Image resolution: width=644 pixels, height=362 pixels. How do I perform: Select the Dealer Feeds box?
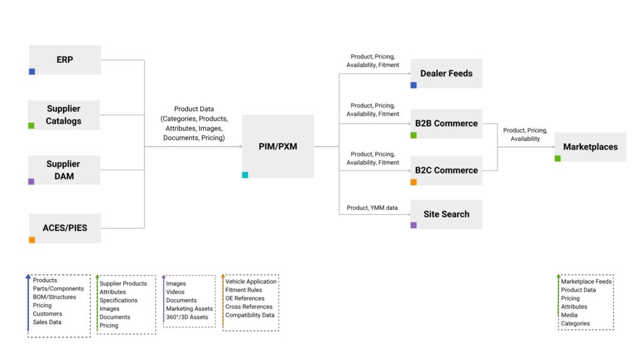click(x=447, y=74)
